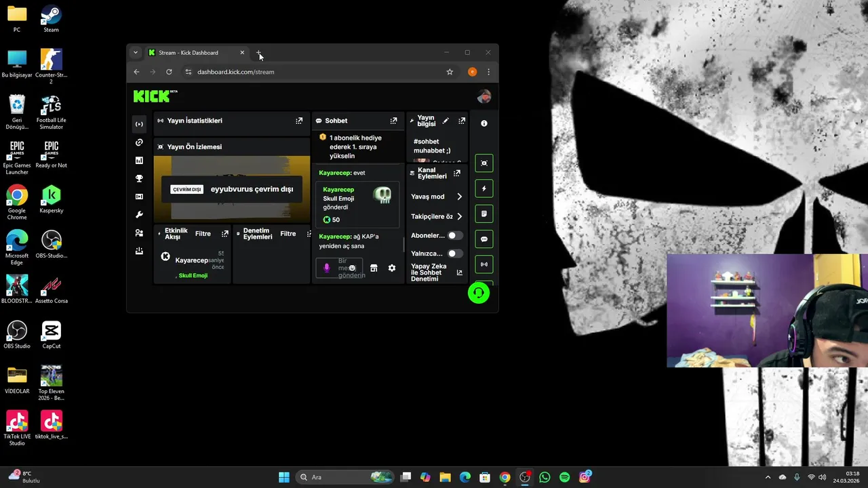Open Filtre in Etkinlik Akışı panel

point(203,234)
